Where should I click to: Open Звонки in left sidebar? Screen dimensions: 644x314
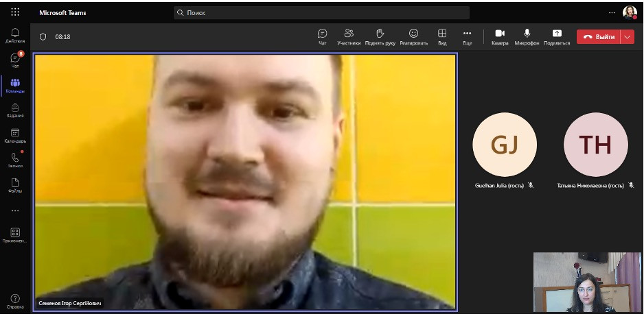click(x=15, y=160)
